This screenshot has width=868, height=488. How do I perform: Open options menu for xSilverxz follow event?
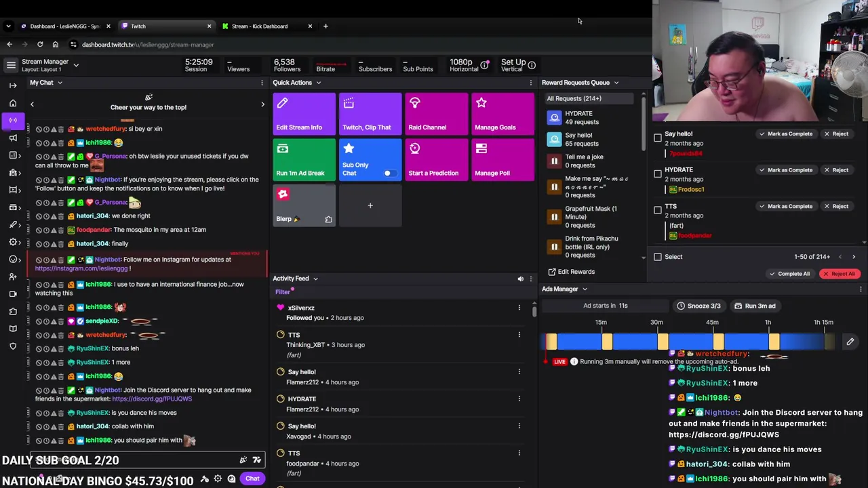519,308
